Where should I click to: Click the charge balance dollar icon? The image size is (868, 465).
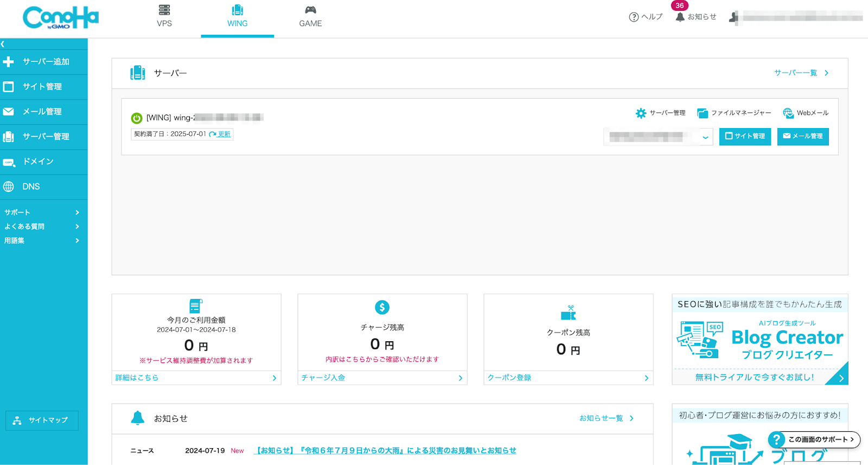click(x=382, y=308)
